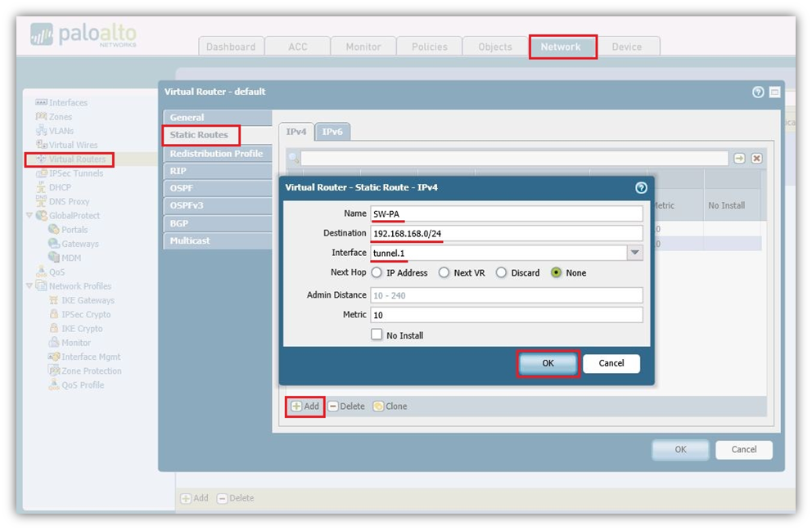Cancel the Static Route dialog
The height and width of the screenshot is (530, 812).
(611, 363)
